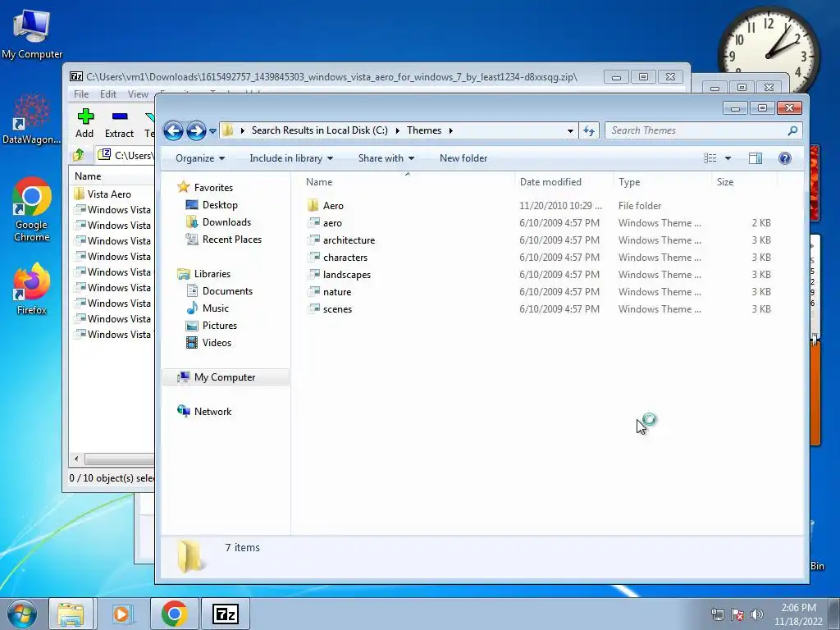Open address bar history dropdown
840x630 pixels.
click(x=570, y=130)
